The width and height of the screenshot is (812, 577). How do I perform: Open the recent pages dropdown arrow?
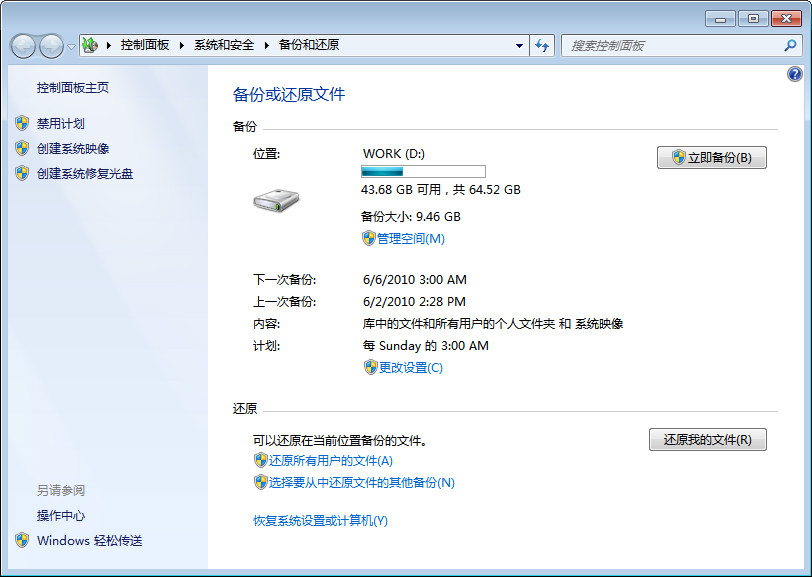[x=71, y=47]
